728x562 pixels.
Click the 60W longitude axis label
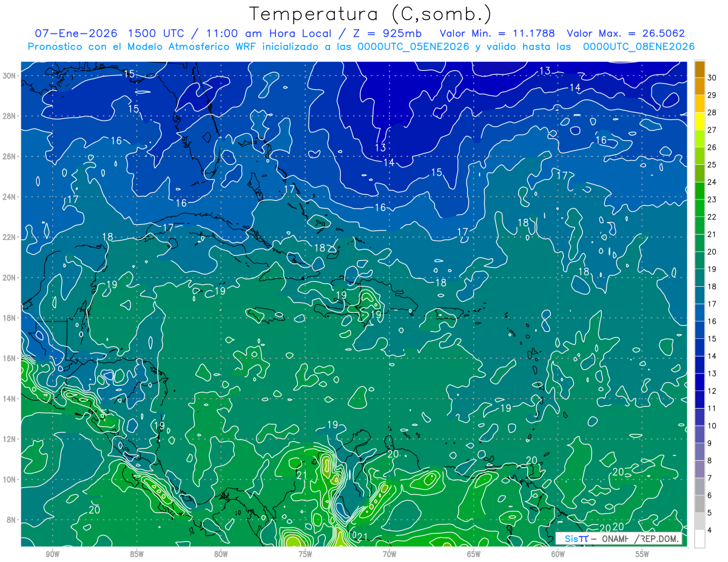[x=558, y=555]
